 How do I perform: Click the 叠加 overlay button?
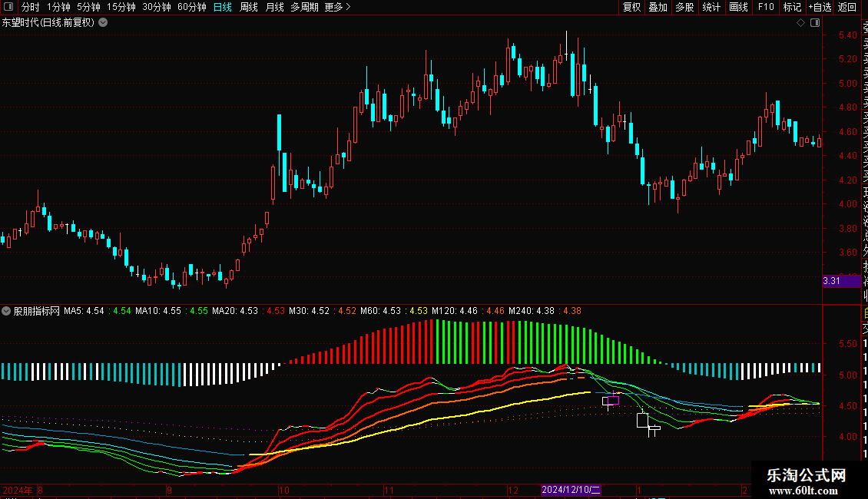pyautogui.click(x=658, y=7)
